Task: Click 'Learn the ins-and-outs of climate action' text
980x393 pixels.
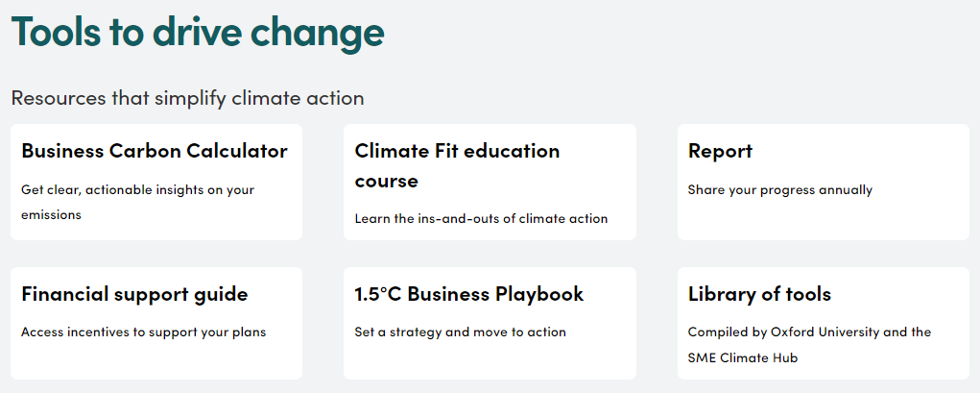Action: (x=481, y=218)
